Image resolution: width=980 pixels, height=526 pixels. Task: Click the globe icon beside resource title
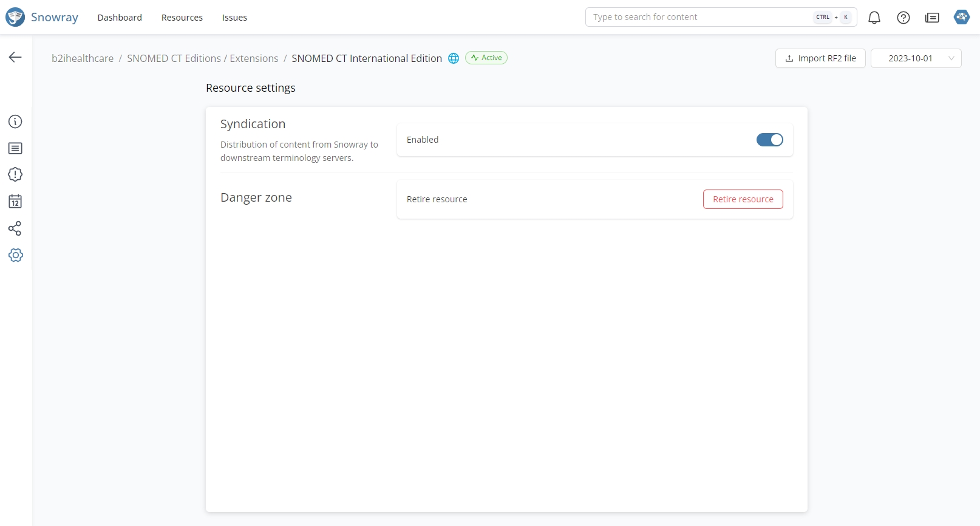(454, 58)
